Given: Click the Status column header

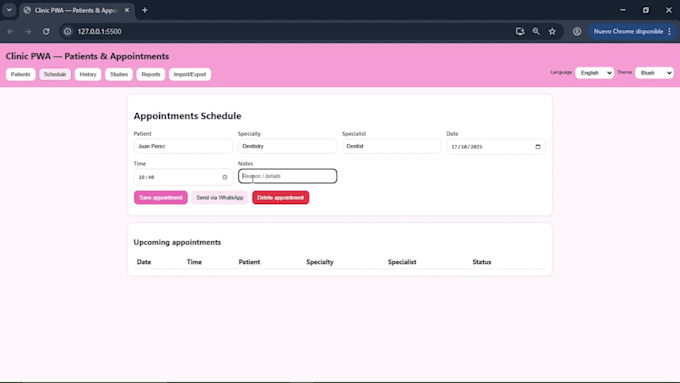Looking at the screenshot, I should tap(482, 262).
